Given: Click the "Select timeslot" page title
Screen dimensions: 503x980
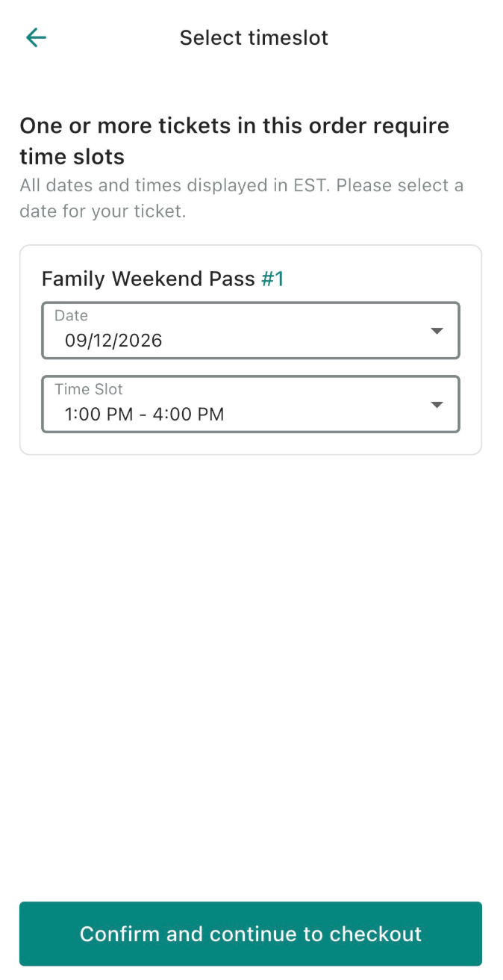Looking at the screenshot, I should pos(254,37).
